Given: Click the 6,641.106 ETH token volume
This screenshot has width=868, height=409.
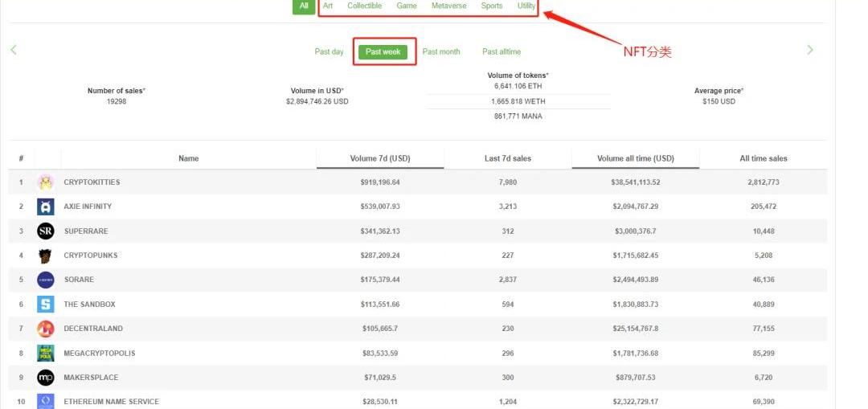Looking at the screenshot, I should (518, 86).
